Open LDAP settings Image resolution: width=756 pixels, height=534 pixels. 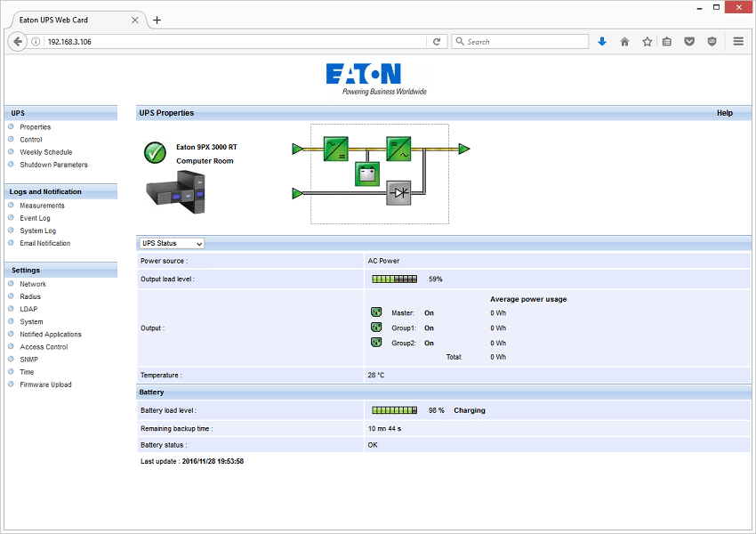28,309
